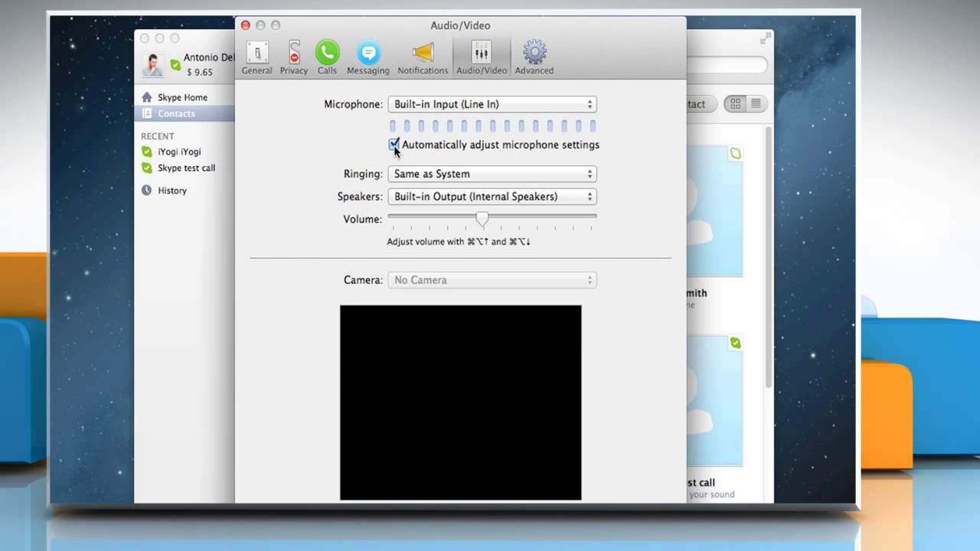This screenshot has width=980, height=551.
Task: Click the iYogi iYogi status icon
Action: click(147, 152)
